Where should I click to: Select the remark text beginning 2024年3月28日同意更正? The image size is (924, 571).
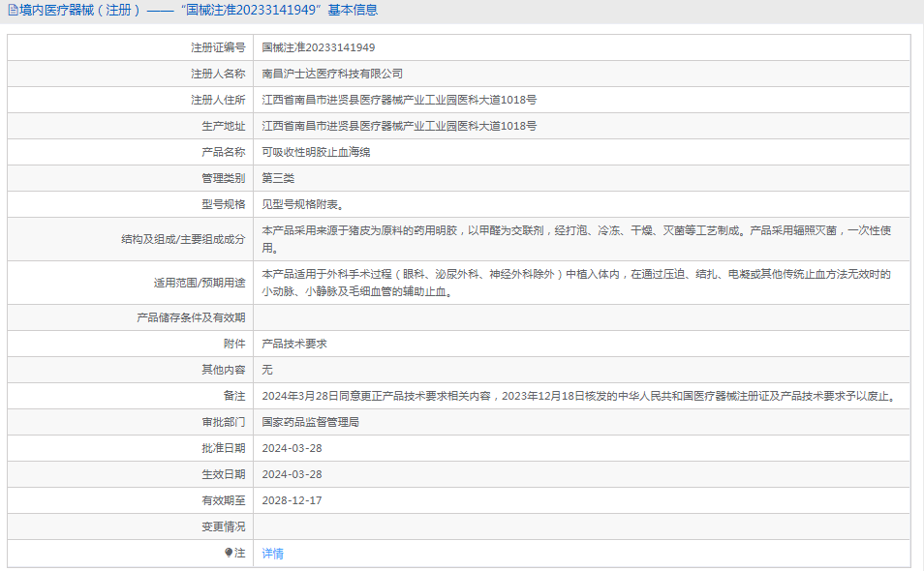pyautogui.click(x=580, y=396)
